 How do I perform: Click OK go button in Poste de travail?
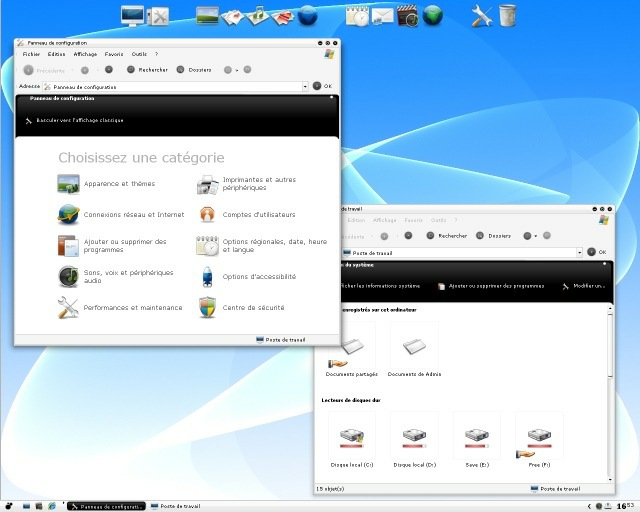click(597, 252)
